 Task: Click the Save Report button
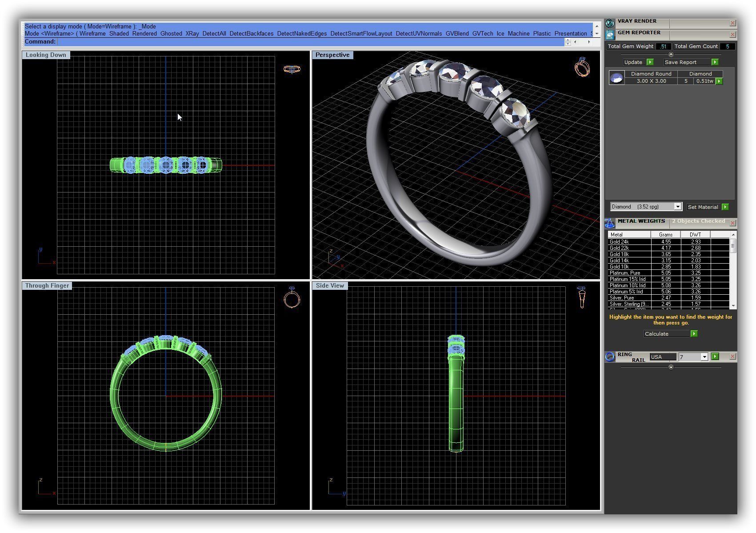click(691, 62)
